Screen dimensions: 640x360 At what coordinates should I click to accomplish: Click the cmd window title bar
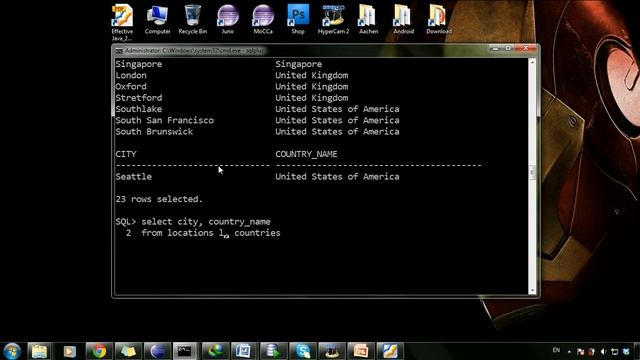(x=302, y=51)
